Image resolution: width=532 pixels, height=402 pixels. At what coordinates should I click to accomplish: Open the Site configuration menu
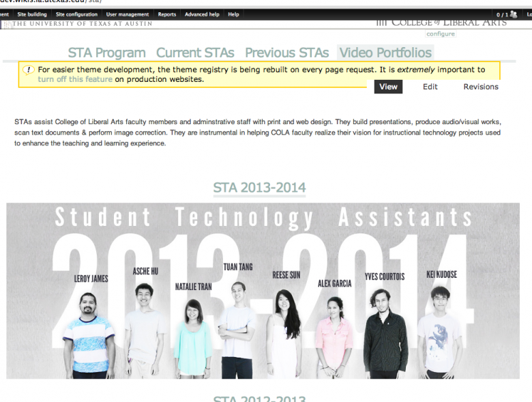[x=76, y=14]
